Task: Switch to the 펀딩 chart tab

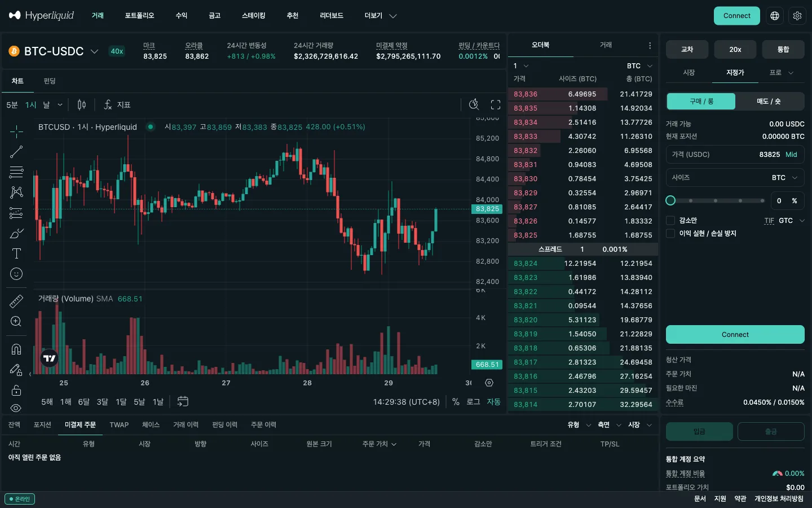Action: [50, 81]
